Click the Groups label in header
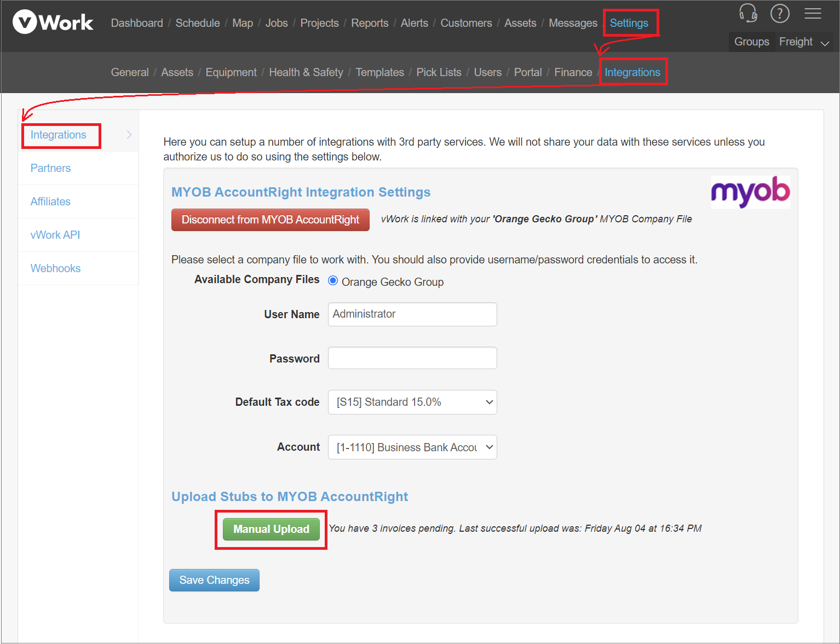This screenshot has width=840, height=644. tap(752, 42)
